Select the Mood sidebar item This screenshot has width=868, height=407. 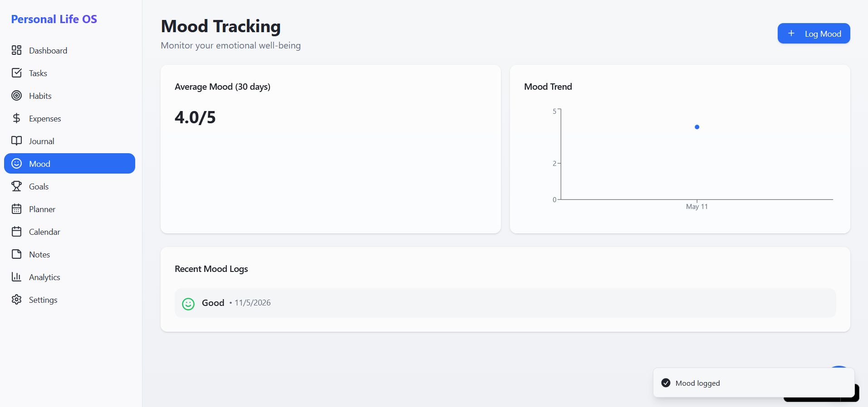point(69,164)
